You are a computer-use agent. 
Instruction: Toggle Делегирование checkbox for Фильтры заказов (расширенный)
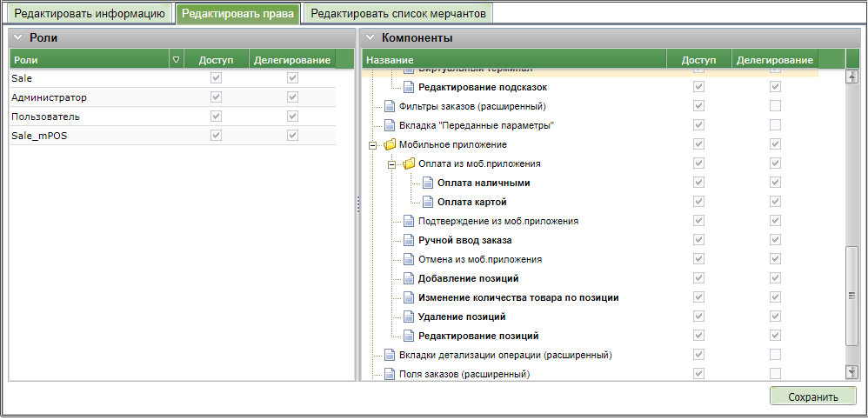click(x=775, y=106)
